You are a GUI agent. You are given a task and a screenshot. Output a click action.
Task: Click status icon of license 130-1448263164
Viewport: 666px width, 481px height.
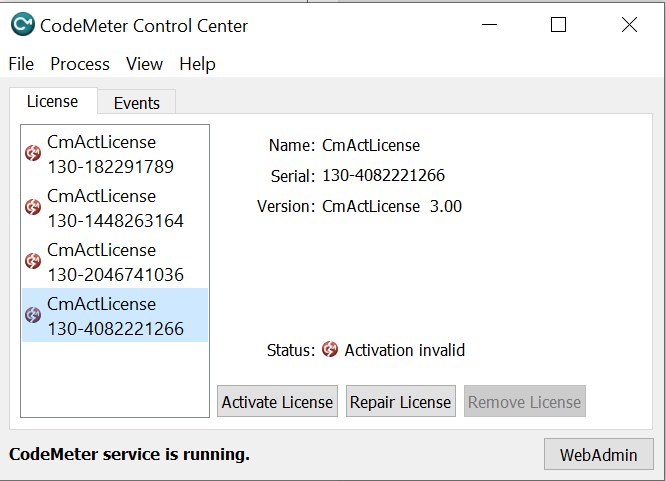coord(33,207)
